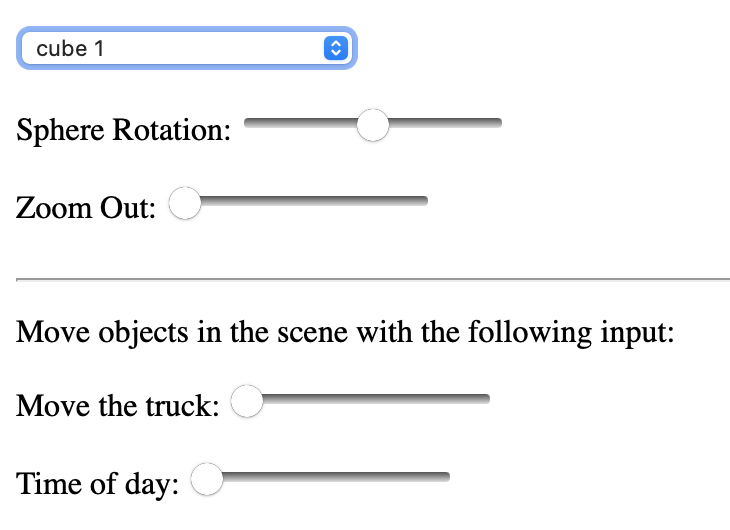This screenshot has width=730, height=530.
Task: Click the Time of day slider handle
Action: point(207,481)
